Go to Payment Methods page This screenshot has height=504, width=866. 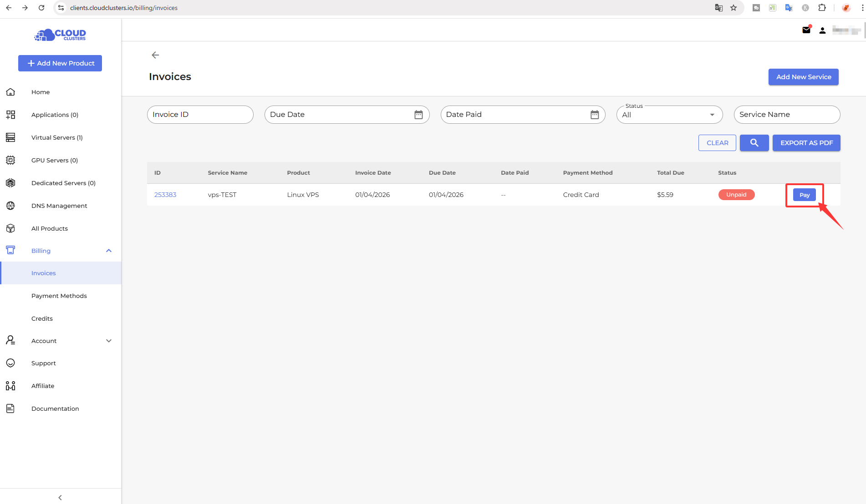pos(59,296)
